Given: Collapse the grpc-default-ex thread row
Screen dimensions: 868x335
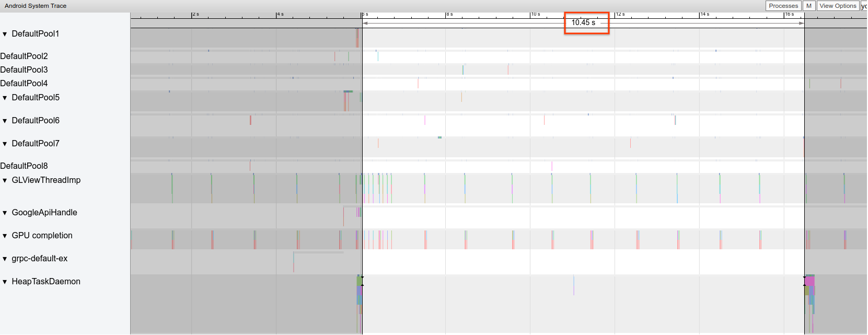Looking at the screenshot, I should click(5, 259).
